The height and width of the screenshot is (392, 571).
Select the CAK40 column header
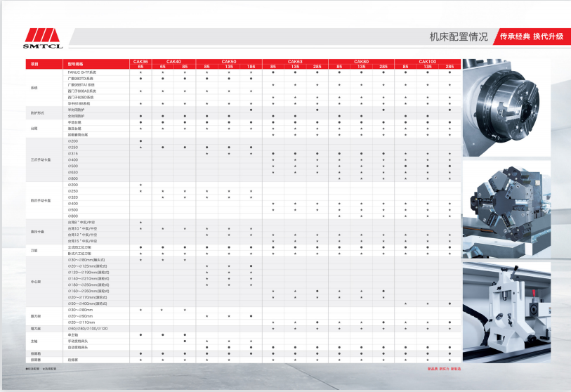click(x=173, y=62)
